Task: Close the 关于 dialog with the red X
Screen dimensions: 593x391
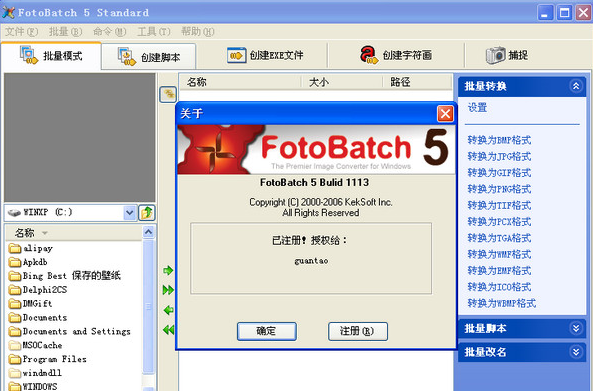Action: pyautogui.click(x=445, y=113)
